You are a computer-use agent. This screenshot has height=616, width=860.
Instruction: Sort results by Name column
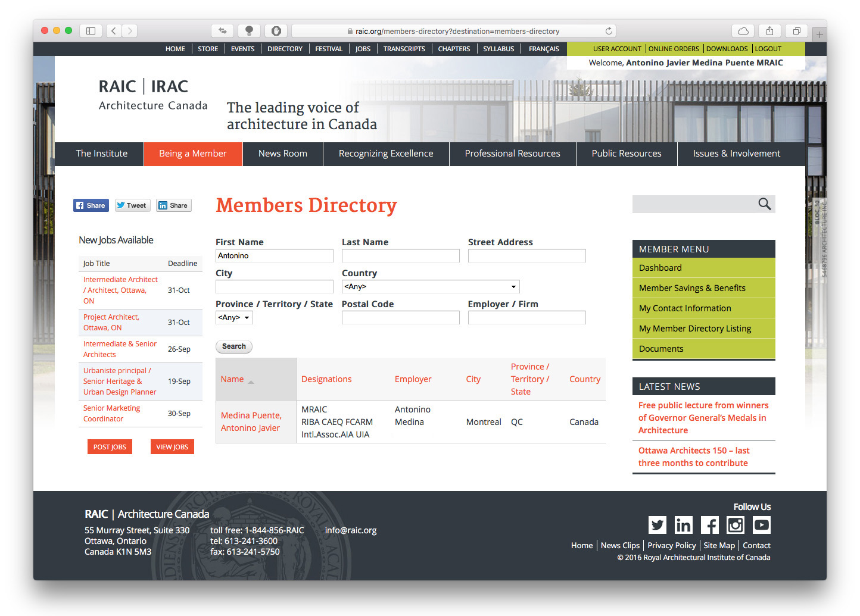pos(232,379)
